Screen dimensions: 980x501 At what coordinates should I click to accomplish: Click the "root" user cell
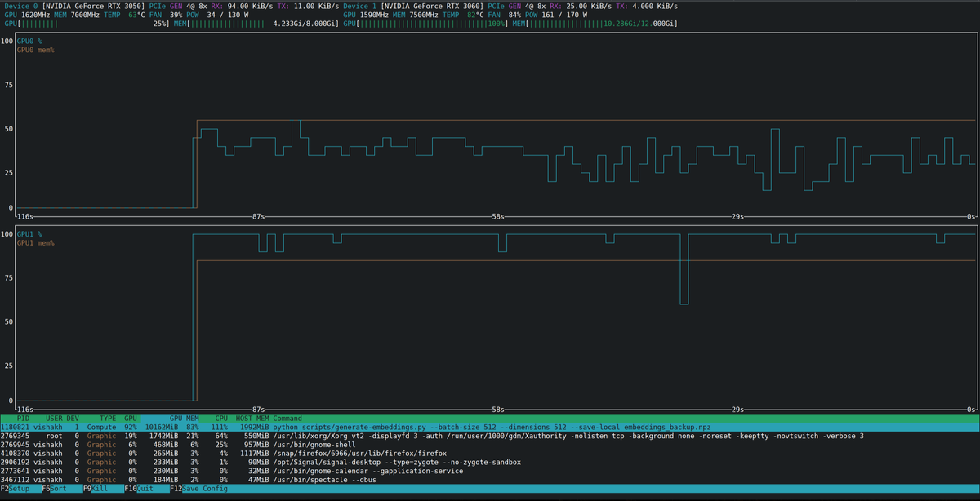[x=54, y=436]
